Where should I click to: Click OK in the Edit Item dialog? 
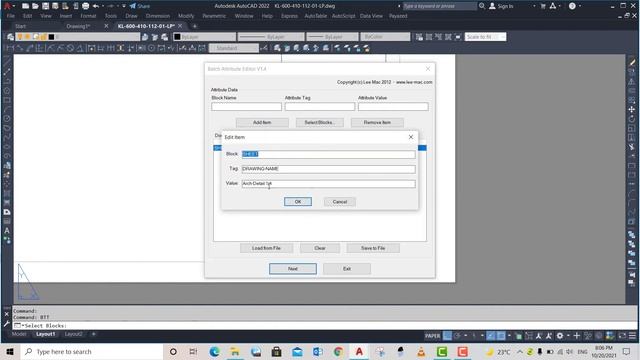[x=298, y=202]
